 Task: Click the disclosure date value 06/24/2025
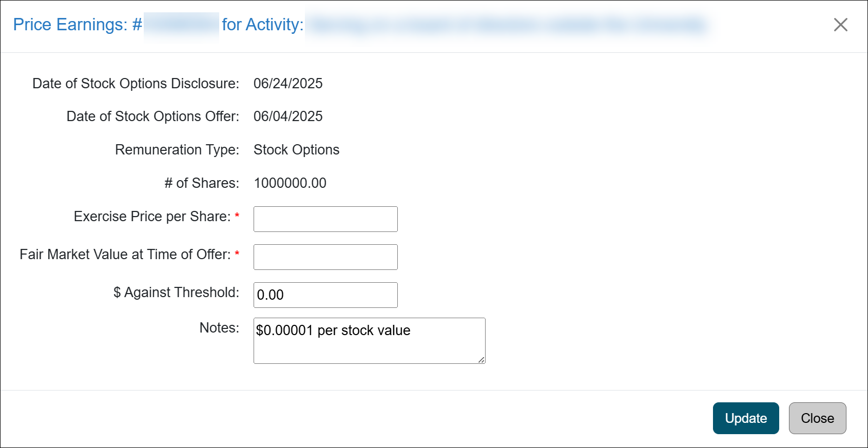coord(288,84)
